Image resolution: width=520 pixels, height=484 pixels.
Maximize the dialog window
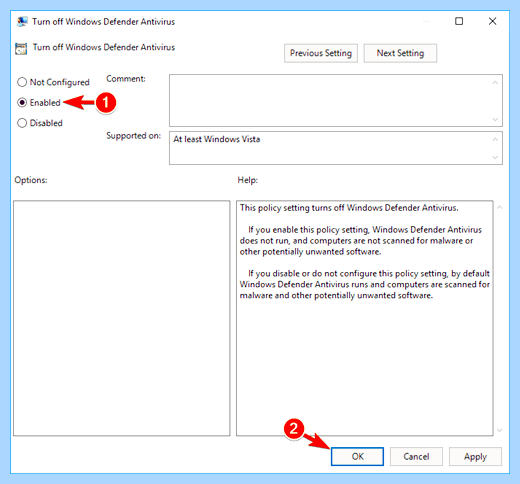pyautogui.click(x=459, y=21)
